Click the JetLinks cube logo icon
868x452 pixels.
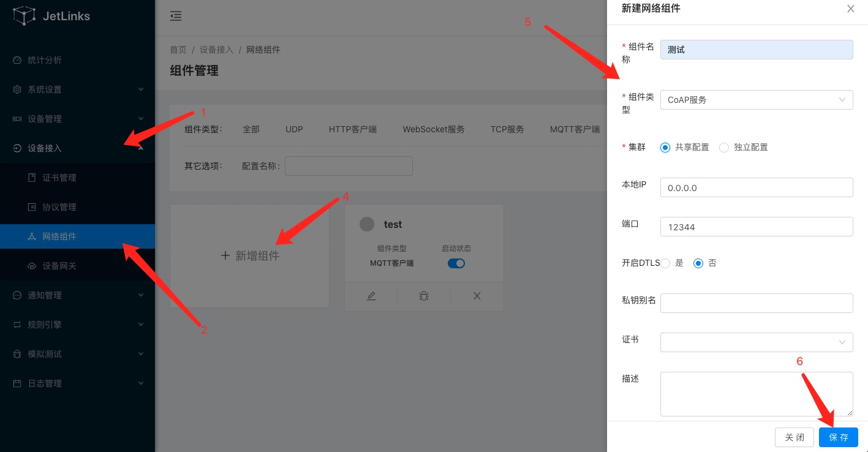click(x=25, y=16)
